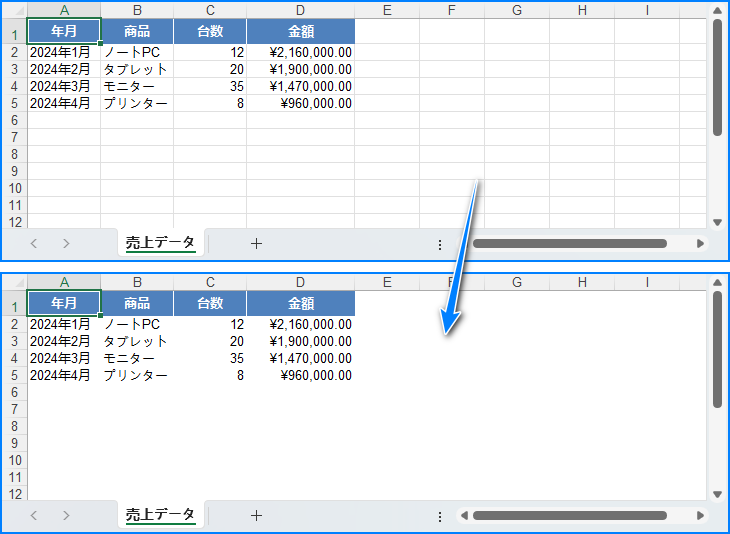730x534 pixels.
Task: Select row 6 header in upper sheet
Action: pos(14,120)
